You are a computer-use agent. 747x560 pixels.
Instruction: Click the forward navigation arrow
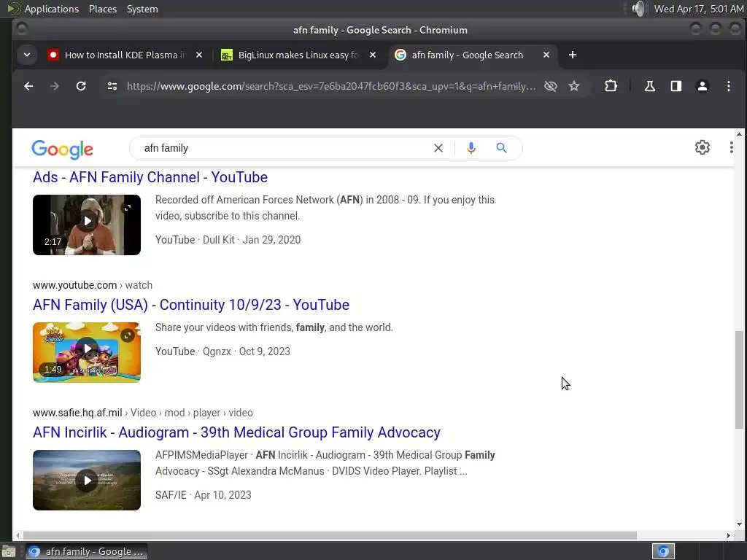click(x=55, y=86)
